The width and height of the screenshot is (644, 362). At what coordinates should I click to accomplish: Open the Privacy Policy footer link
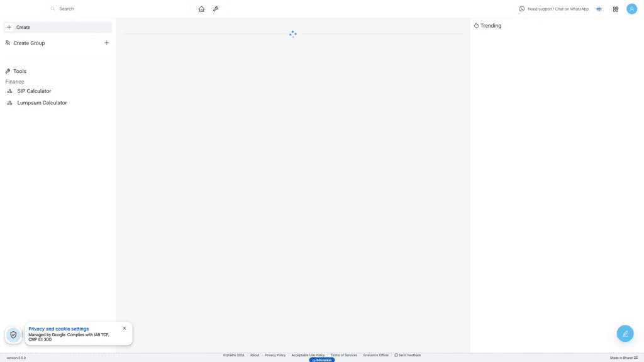pos(275,355)
